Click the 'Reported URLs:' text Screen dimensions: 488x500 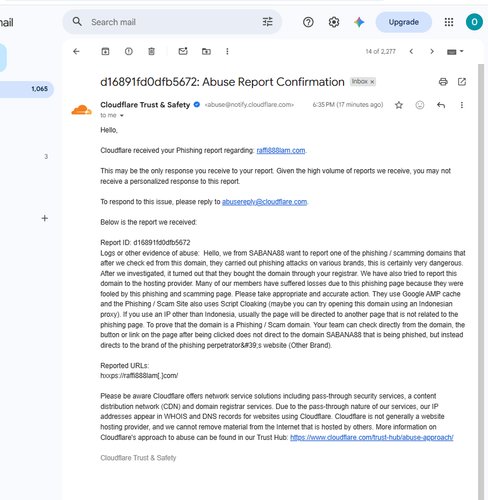click(x=124, y=365)
